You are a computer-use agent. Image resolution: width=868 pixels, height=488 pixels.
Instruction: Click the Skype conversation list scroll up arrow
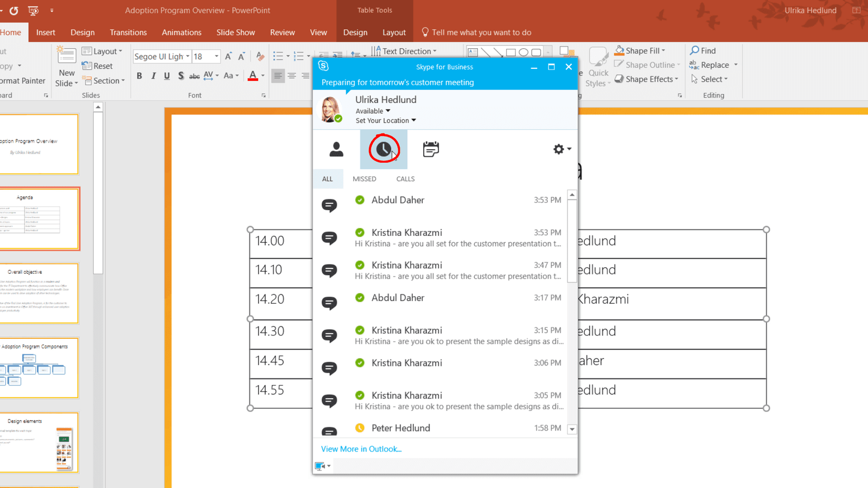click(x=572, y=195)
